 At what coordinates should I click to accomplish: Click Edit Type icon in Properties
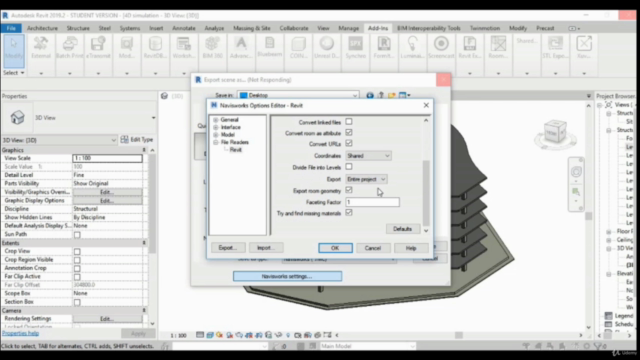pos(124,140)
